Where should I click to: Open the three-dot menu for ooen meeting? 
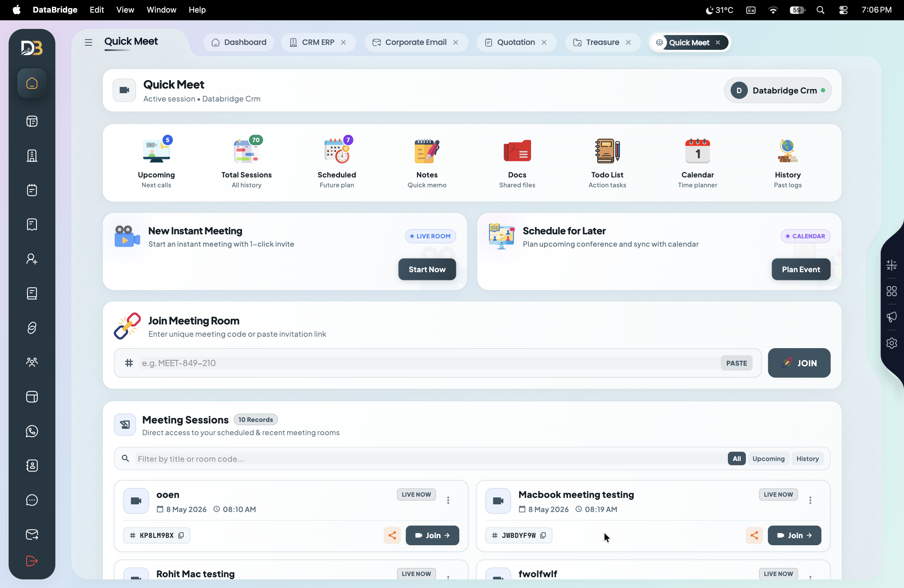(x=448, y=500)
